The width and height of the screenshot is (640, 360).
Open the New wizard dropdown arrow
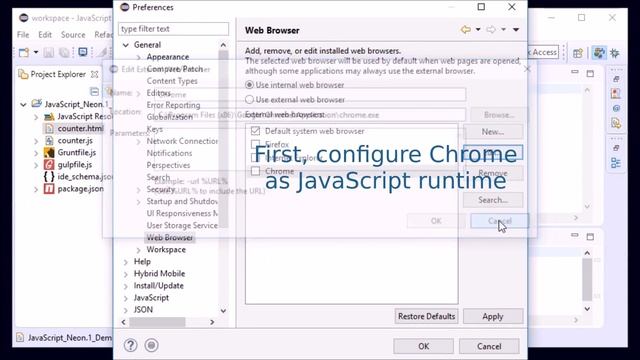pos(36,52)
